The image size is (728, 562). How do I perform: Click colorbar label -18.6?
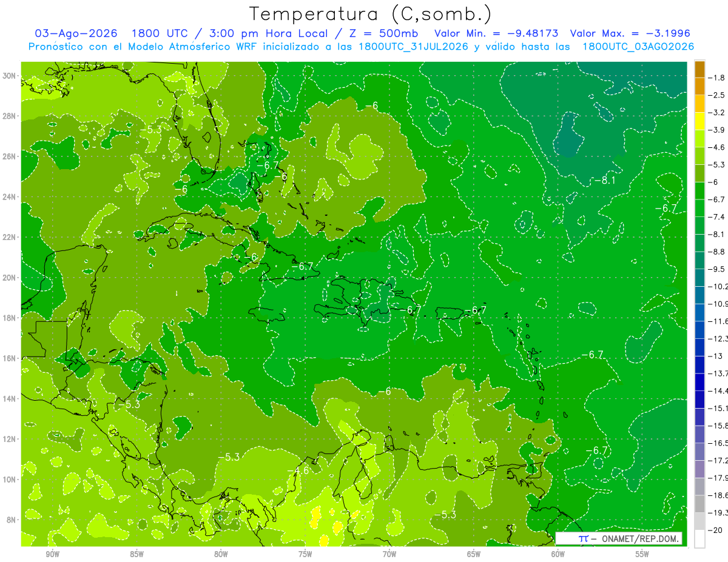[x=718, y=495]
